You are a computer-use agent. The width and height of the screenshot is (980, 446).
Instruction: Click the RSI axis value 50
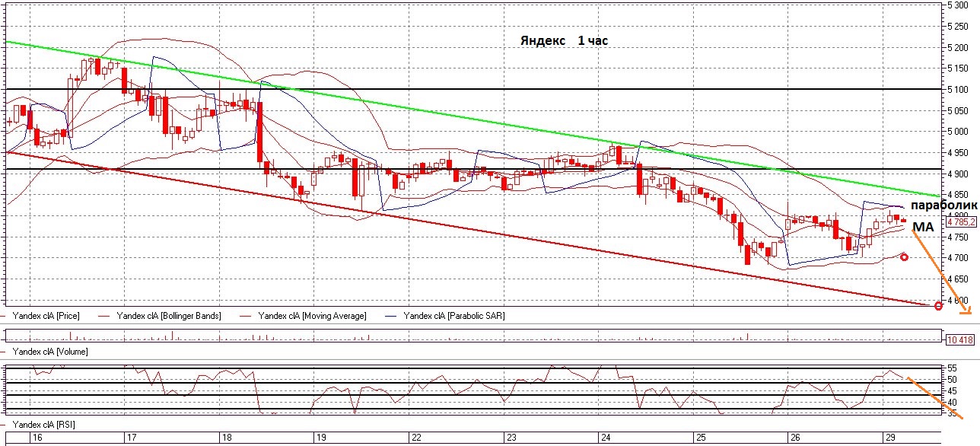tap(951, 379)
